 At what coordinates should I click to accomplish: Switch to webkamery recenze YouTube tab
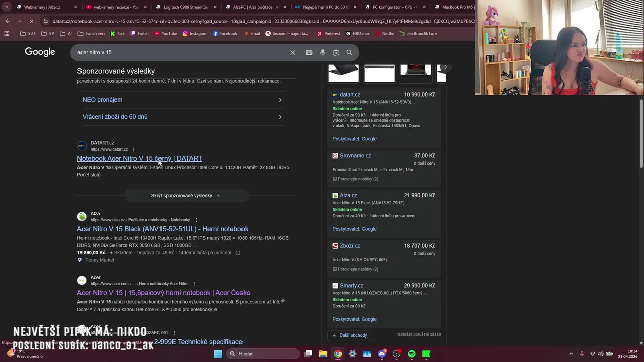tap(116, 7)
